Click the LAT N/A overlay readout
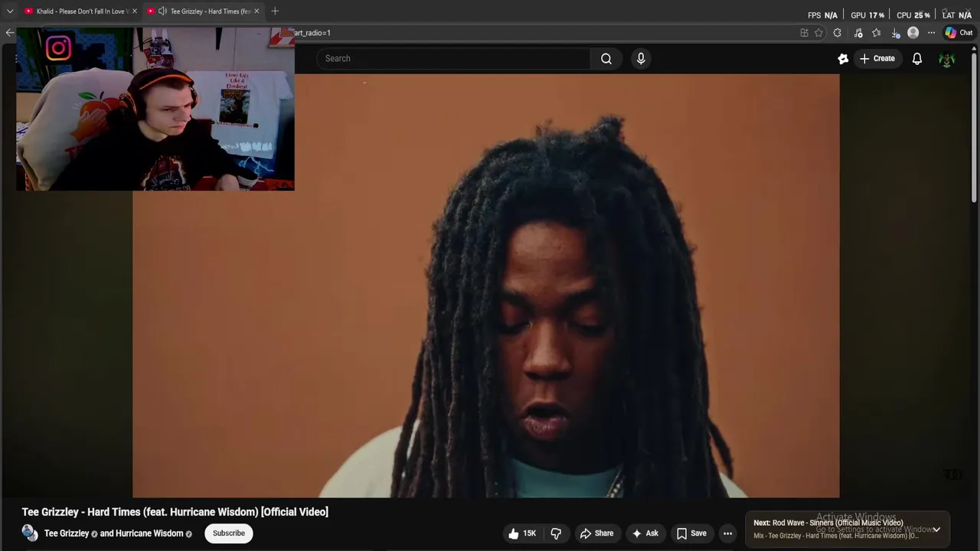This screenshot has width=980, height=551. tap(957, 15)
